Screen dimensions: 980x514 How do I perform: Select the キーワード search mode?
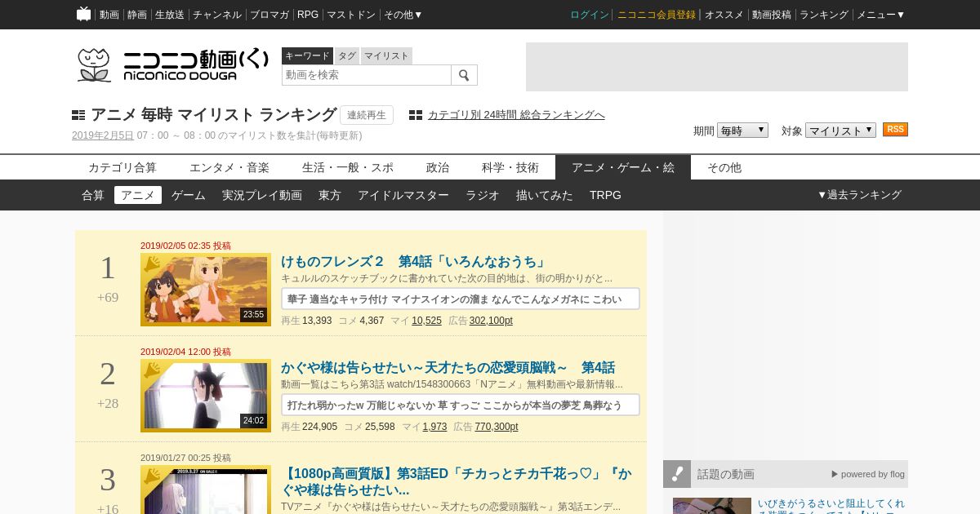pos(307,55)
